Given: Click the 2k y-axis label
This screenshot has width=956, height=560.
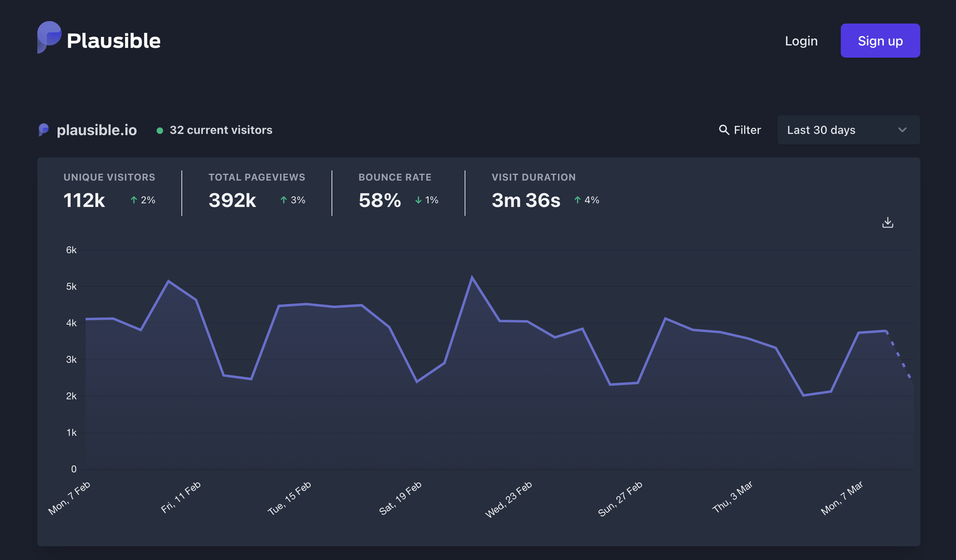Looking at the screenshot, I should (x=71, y=396).
